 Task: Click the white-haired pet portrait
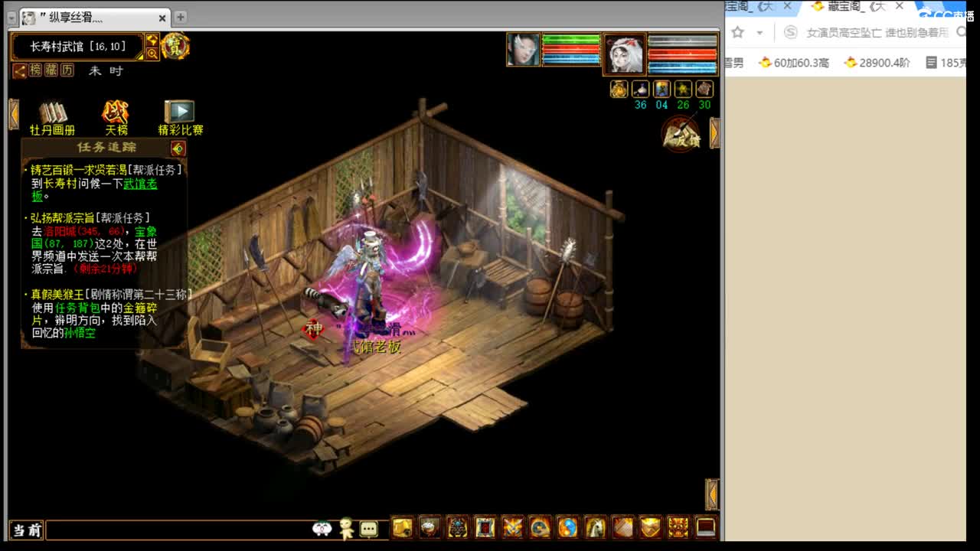(x=625, y=54)
